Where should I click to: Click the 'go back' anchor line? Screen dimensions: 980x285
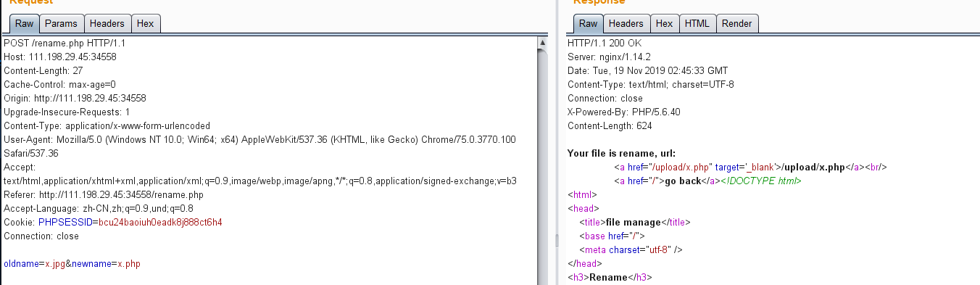coord(707,181)
